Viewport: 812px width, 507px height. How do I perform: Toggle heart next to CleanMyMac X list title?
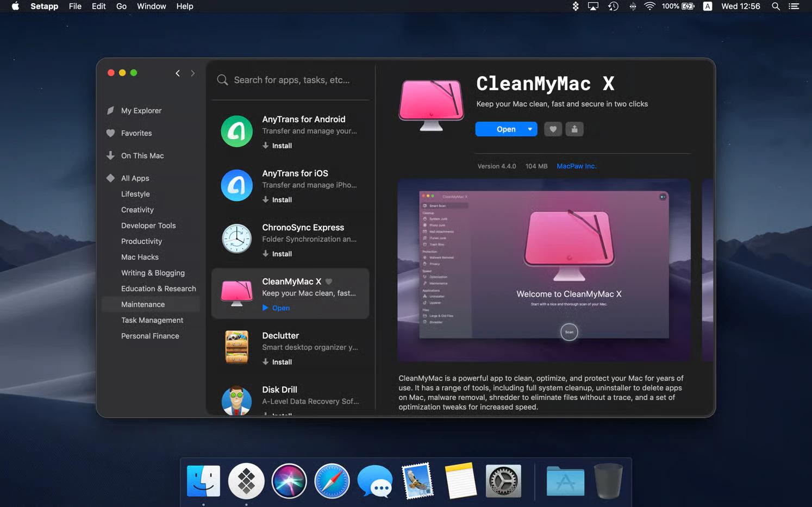coord(329,281)
